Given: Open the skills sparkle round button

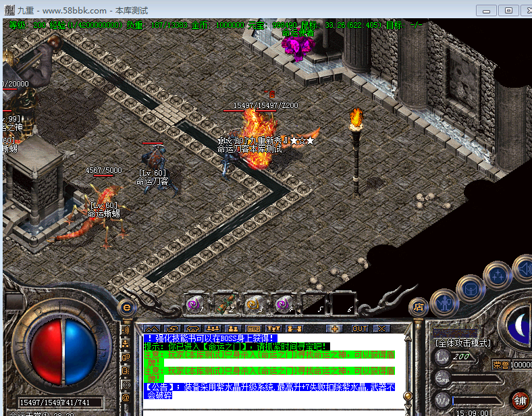Looking at the screenshot, I should pyautogui.click(x=498, y=276).
